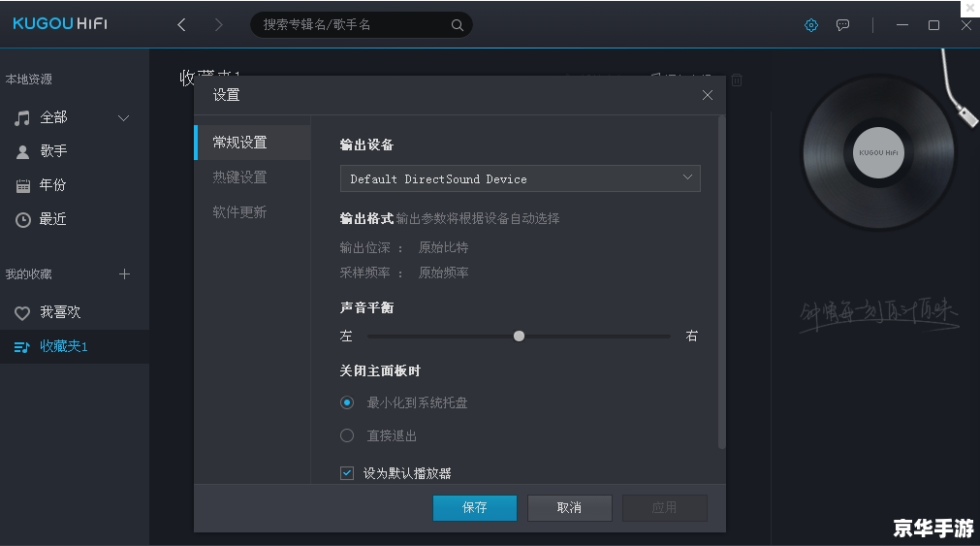The image size is (980, 546).
Task: Go forward with the right arrow
Action: point(218,24)
